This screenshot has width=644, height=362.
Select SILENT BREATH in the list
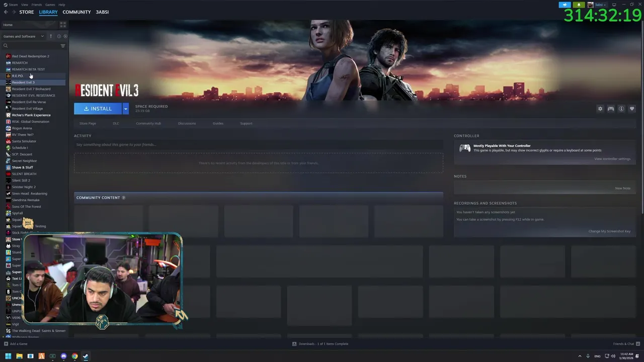tap(24, 174)
